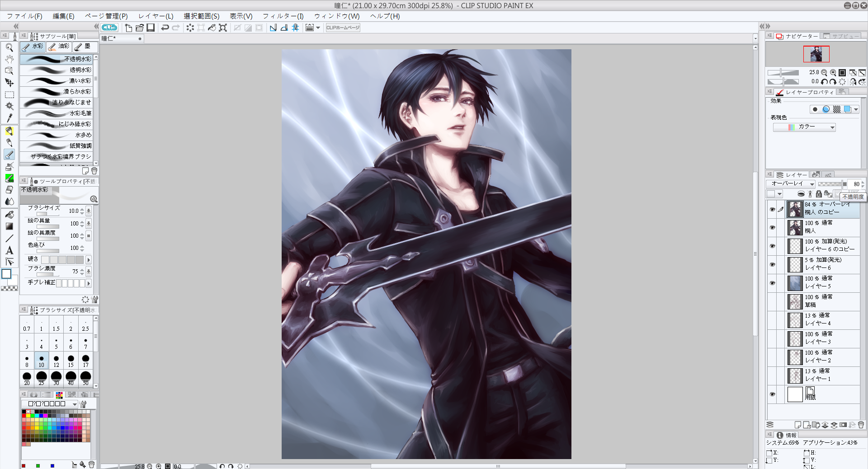The image size is (868, 469).
Task: Click the undo arrow icon
Action: click(165, 28)
